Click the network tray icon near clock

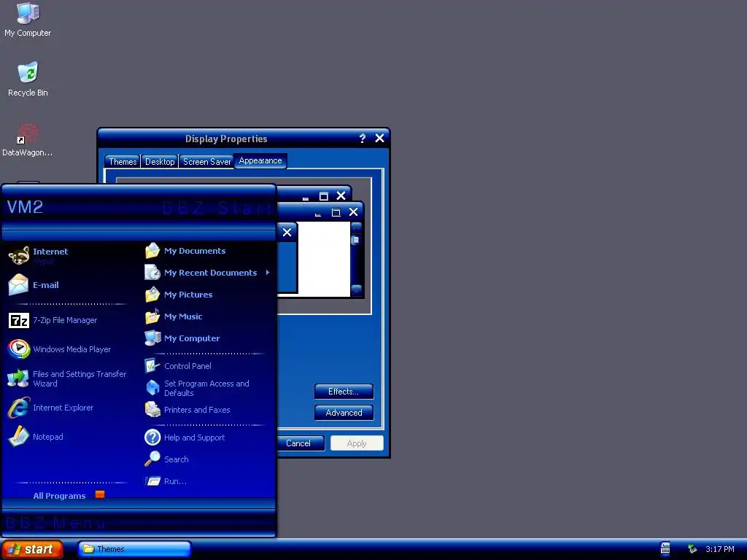click(692, 549)
